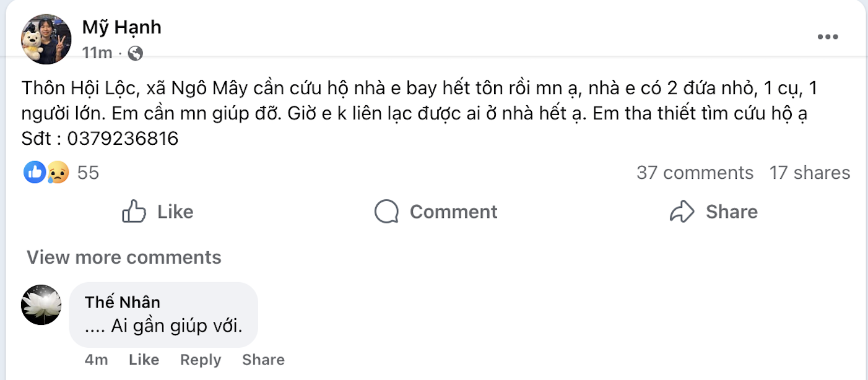Click the thumbs-up Like icon on post
This screenshot has height=380, width=868.
pyautogui.click(x=134, y=212)
